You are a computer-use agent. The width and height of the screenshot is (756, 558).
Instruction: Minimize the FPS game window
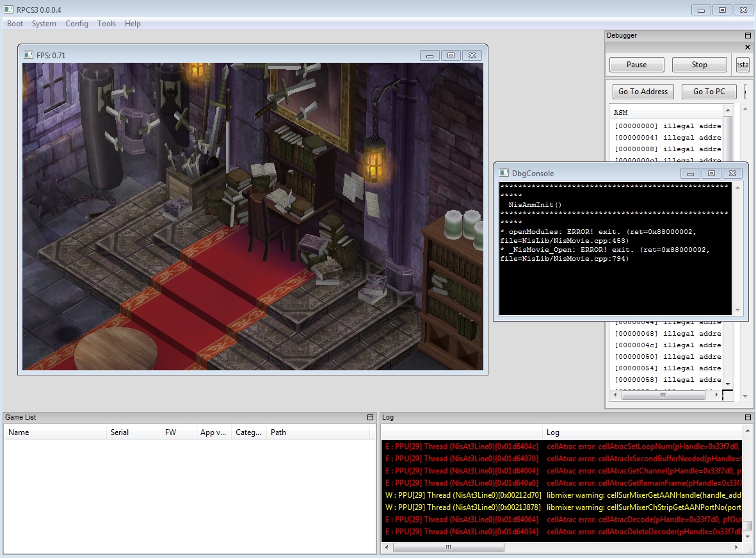pyautogui.click(x=429, y=56)
